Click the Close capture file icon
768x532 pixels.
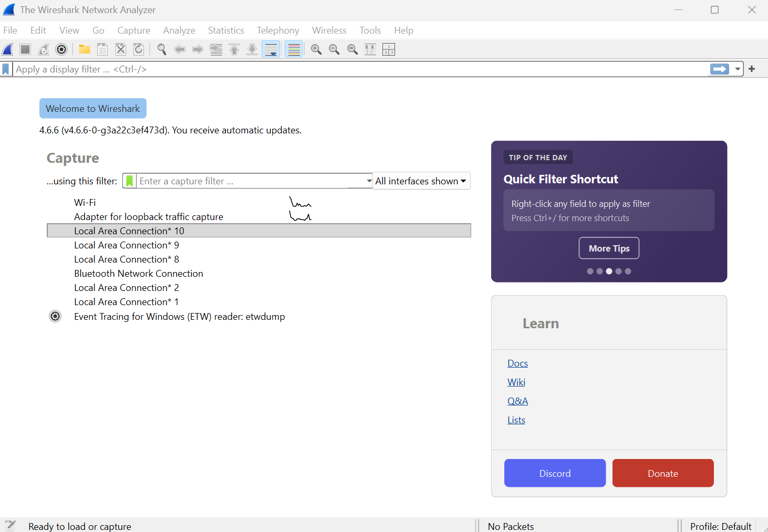tap(120, 49)
